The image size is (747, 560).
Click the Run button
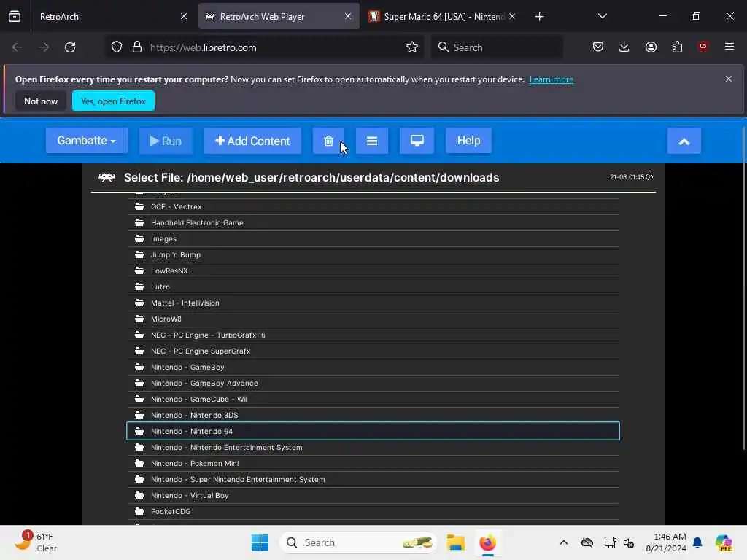point(166,141)
